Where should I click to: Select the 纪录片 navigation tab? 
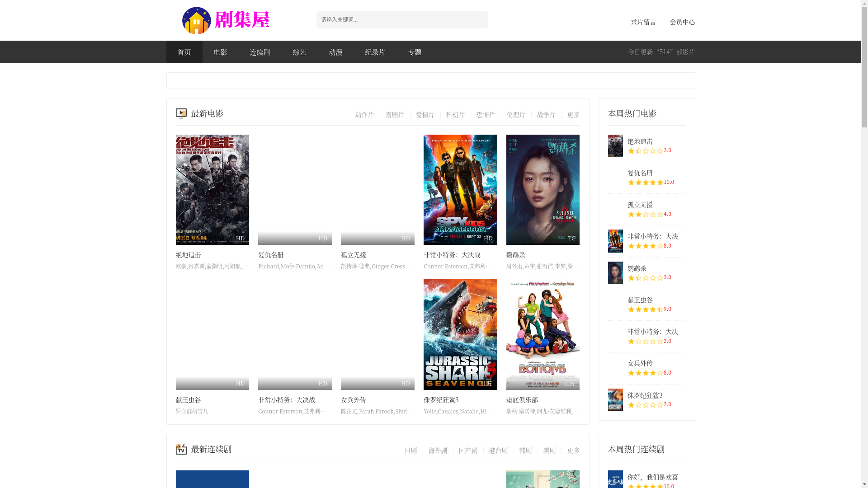pyautogui.click(x=375, y=52)
